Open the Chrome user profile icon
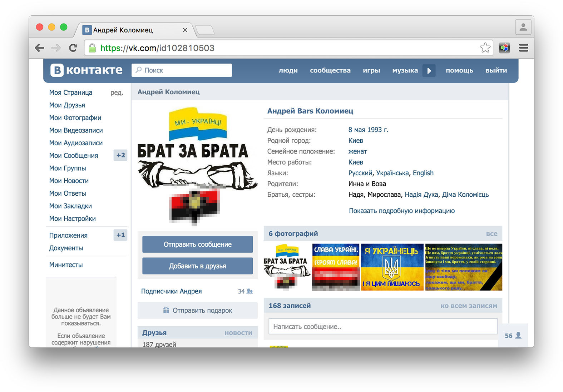Screen dimensions: 563x392 pyautogui.click(x=523, y=27)
